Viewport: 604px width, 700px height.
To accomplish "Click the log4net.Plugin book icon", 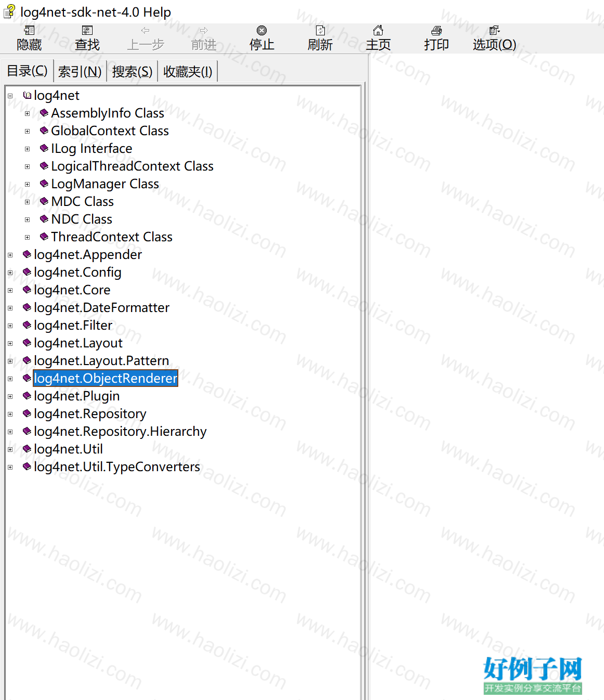I will tap(27, 396).
